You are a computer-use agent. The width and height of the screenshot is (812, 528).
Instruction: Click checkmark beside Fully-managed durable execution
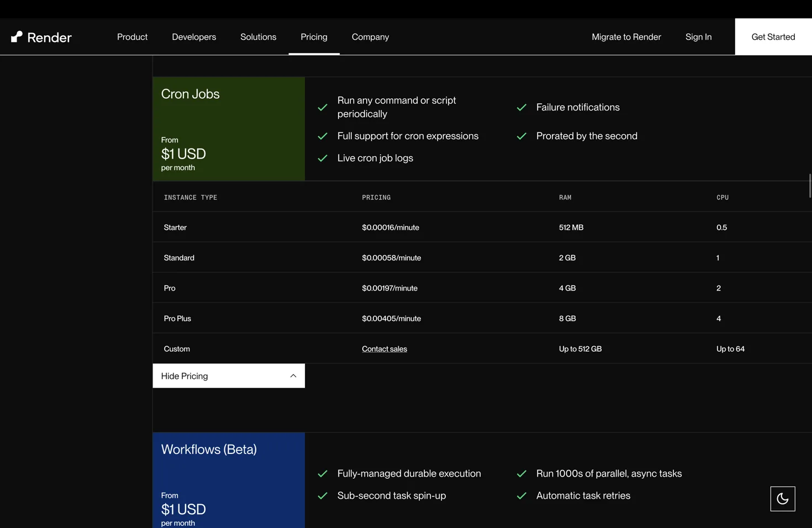(323, 474)
